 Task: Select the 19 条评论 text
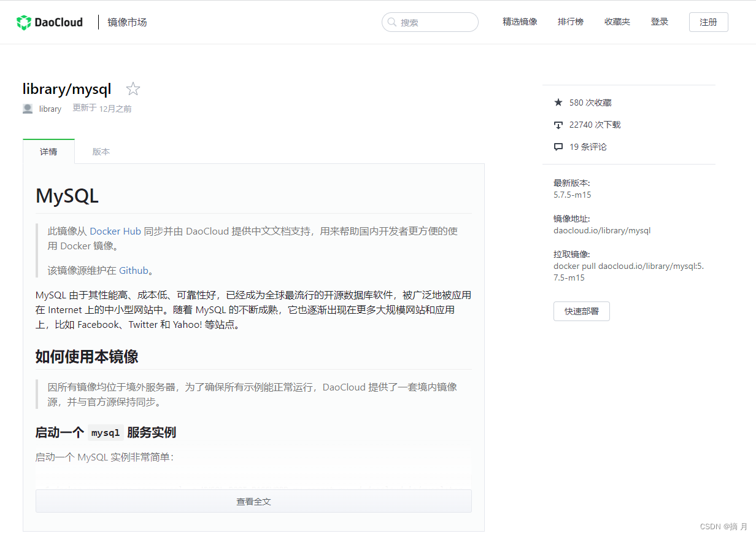tap(588, 147)
